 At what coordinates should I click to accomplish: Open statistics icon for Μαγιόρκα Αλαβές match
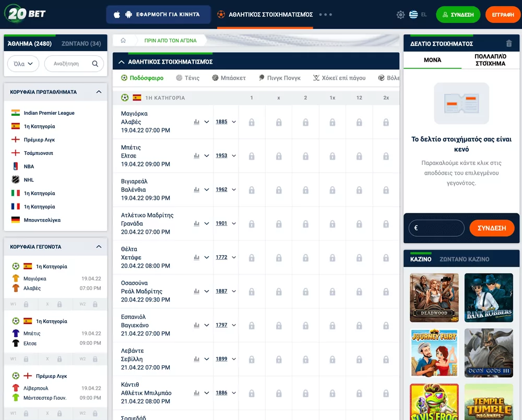click(x=197, y=122)
